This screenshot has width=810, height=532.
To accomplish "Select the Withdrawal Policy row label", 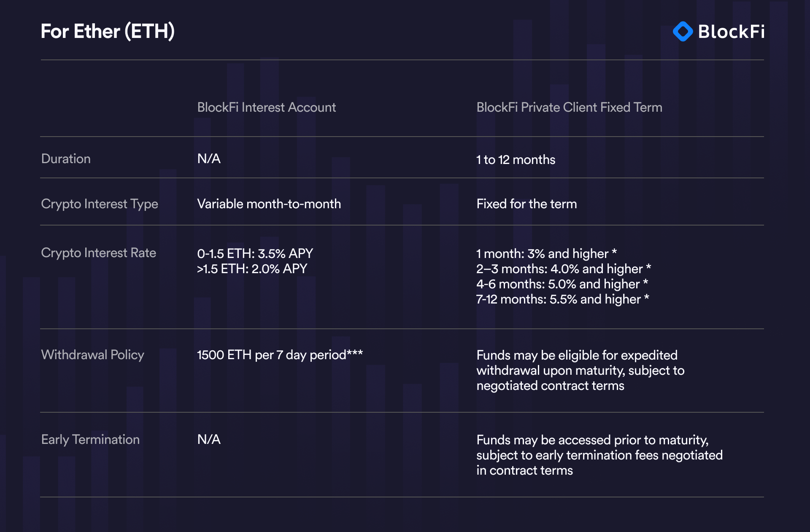I will (92, 355).
